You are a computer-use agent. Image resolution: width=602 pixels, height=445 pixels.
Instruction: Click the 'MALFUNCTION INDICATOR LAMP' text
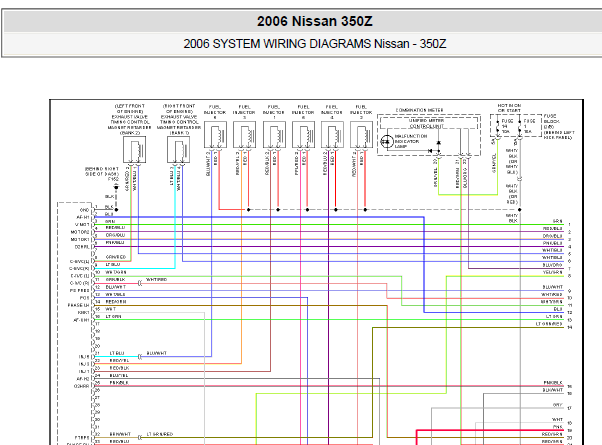tap(410, 141)
